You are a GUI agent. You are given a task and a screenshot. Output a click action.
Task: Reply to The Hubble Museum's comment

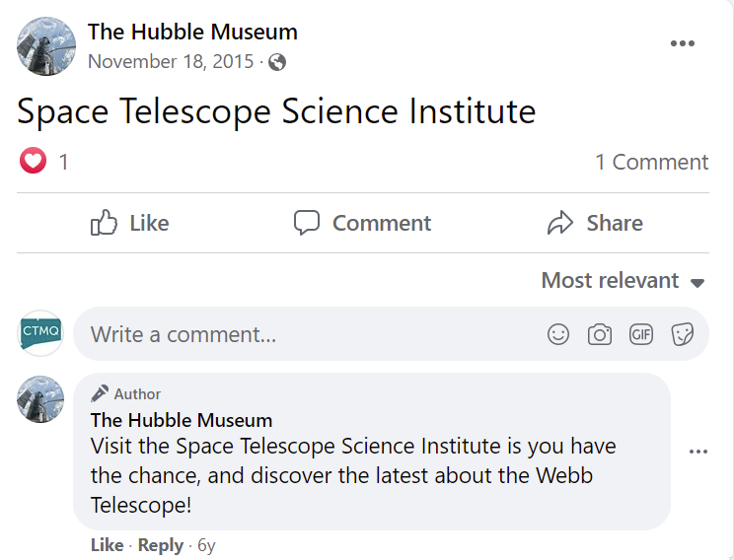[x=160, y=545]
